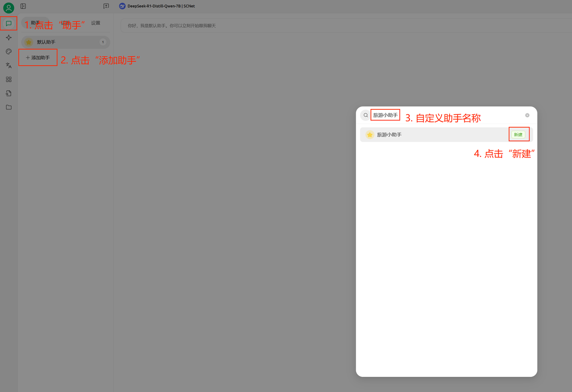
Task: Open the sparkle agents icon in sidebar
Action: click(8, 38)
